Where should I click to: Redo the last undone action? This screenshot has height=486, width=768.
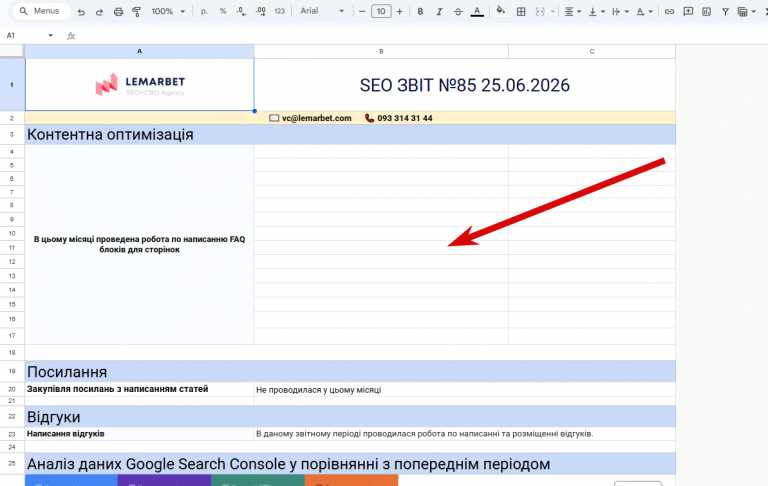[99, 11]
